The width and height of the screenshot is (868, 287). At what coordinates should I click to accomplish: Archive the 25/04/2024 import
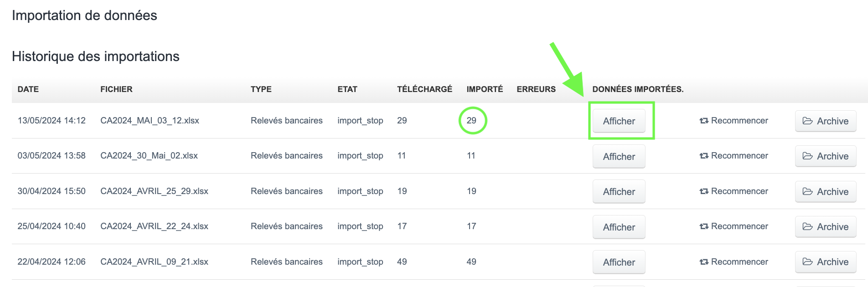[825, 226]
